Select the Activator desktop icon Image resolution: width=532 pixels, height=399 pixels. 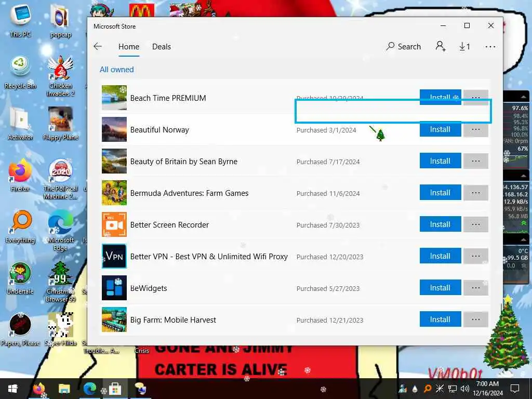click(20, 124)
